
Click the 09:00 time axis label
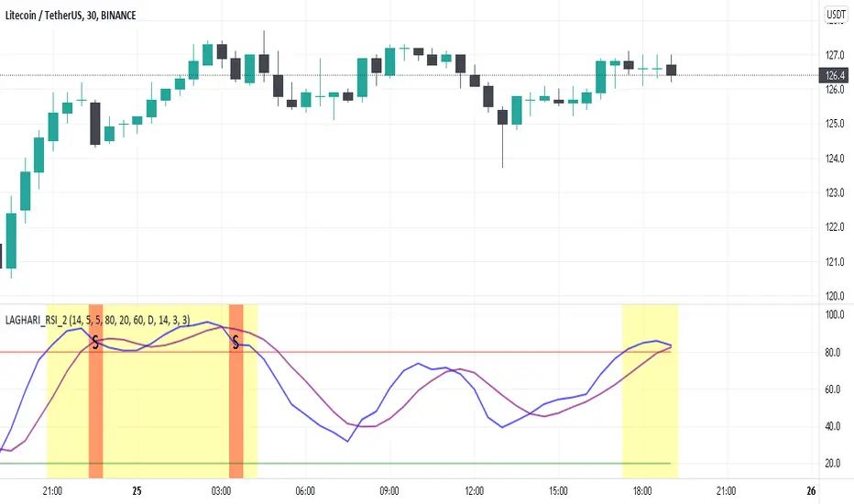[389, 491]
